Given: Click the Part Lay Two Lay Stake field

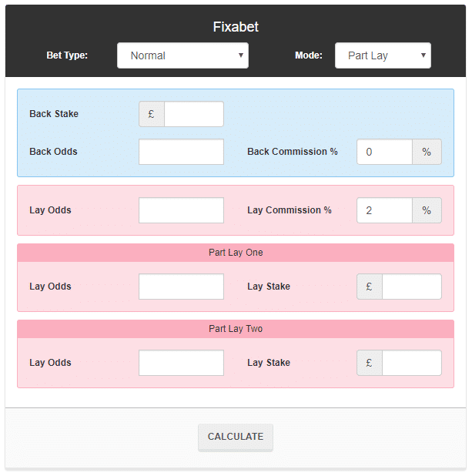Looking at the screenshot, I should pos(411,363).
